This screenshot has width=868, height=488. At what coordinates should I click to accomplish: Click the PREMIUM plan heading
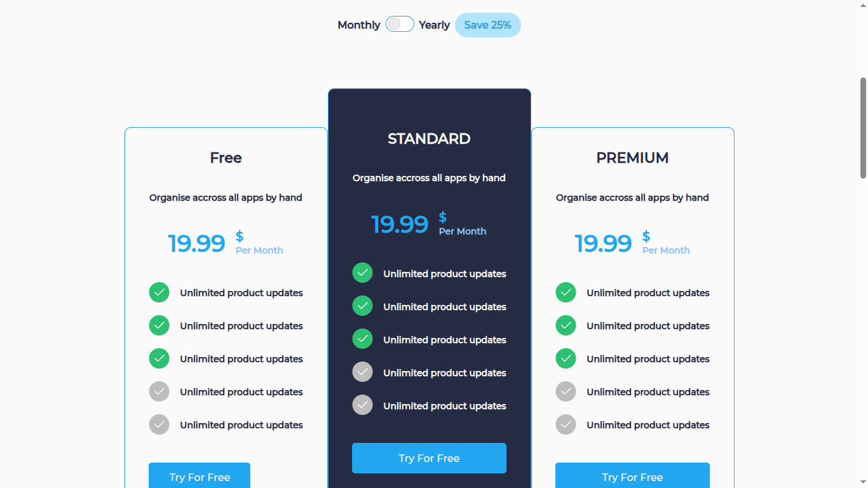click(x=632, y=158)
